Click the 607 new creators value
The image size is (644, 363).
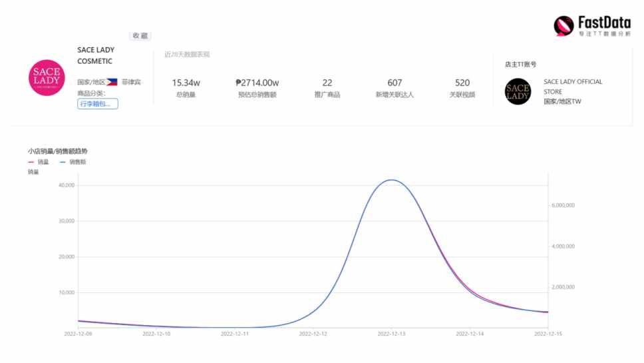(395, 83)
